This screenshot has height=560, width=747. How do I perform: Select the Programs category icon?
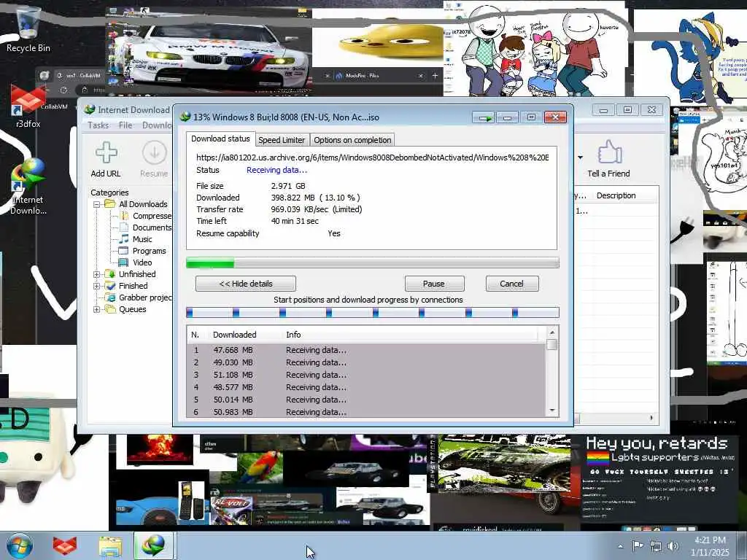(123, 251)
